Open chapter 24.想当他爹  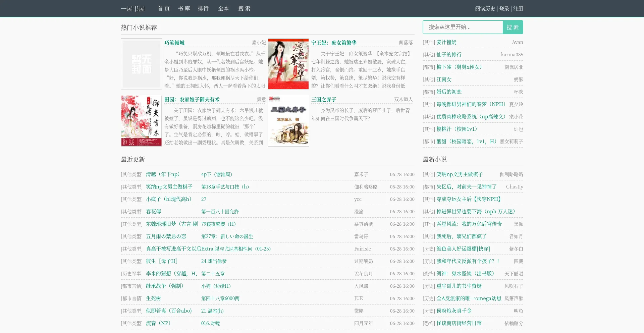coord(214,261)
